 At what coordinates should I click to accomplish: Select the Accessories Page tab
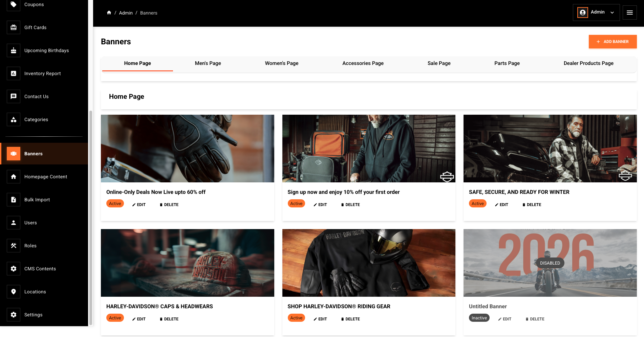click(x=363, y=63)
